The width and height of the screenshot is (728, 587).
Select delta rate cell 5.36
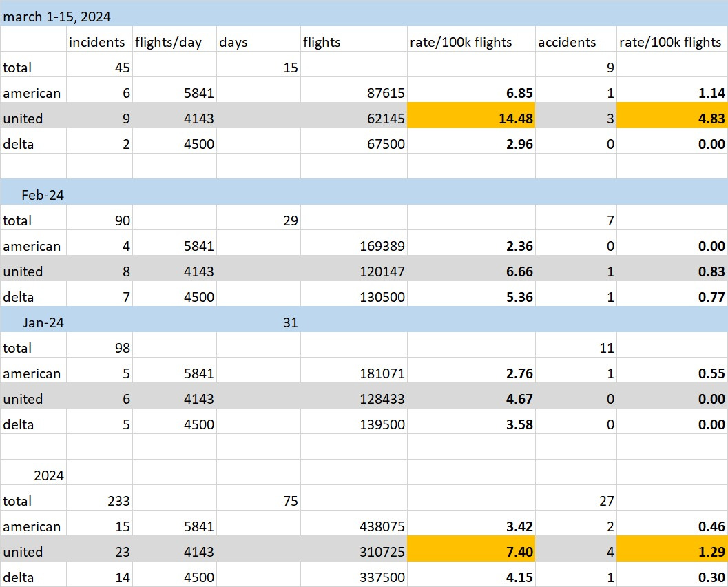click(471, 294)
